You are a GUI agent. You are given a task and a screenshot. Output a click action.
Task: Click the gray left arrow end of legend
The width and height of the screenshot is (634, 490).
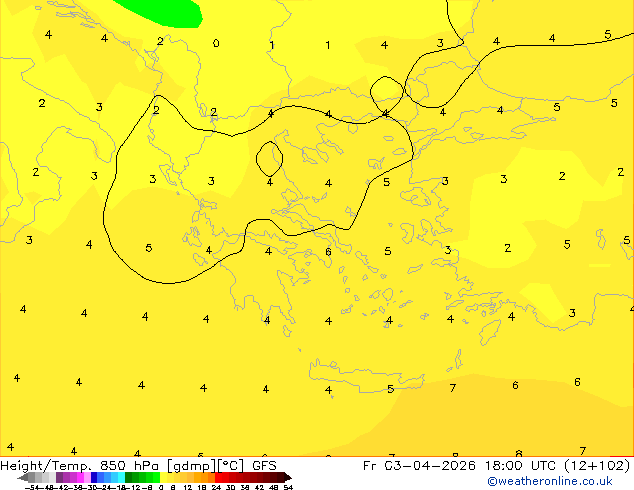23,477
